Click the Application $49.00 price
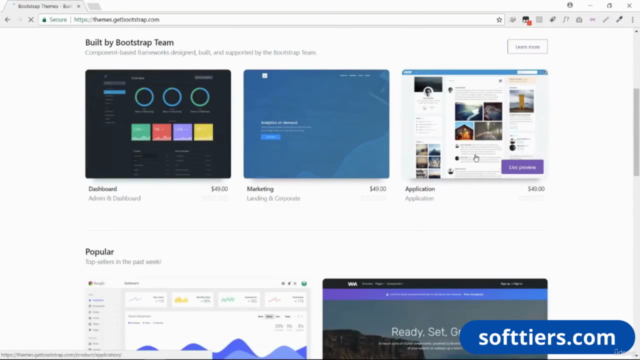 click(536, 189)
